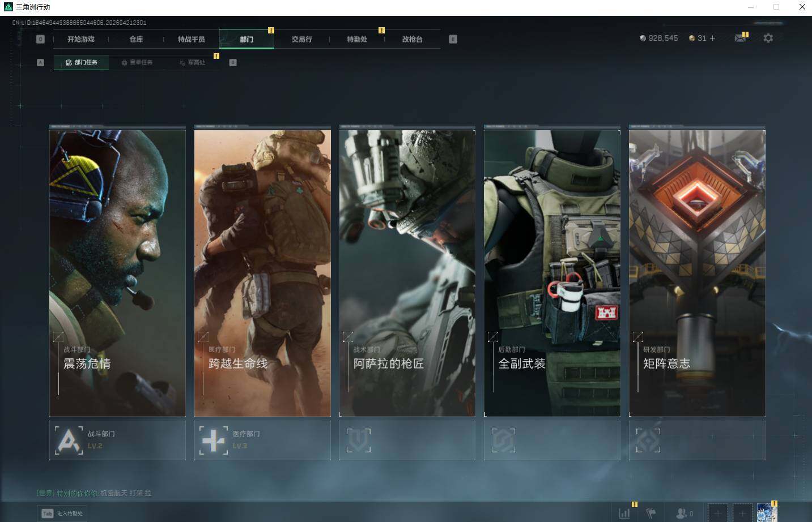Select the 部门任务 sub-tab
Viewport: 812px width, 522px height.
(82, 62)
